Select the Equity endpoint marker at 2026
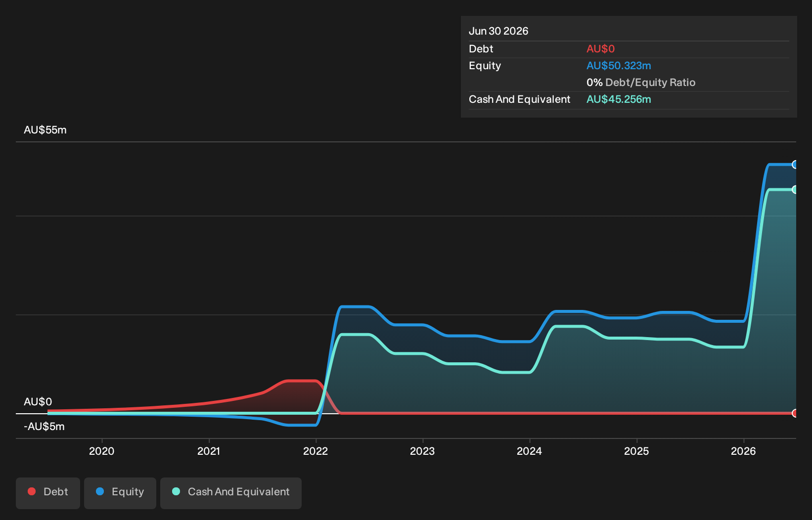Image resolution: width=812 pixels, height=520 pixels. (x=795, y=165)
